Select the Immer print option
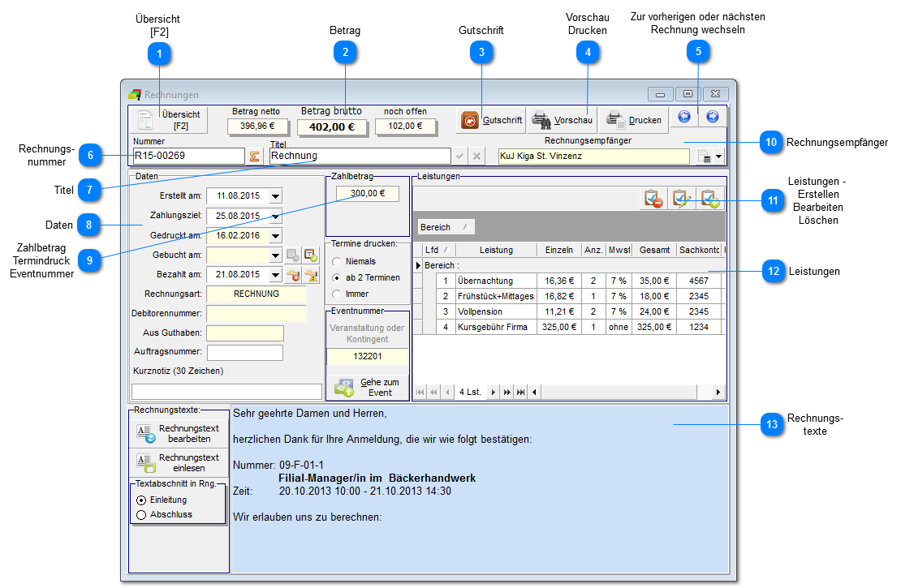 (x=337, y=294)
